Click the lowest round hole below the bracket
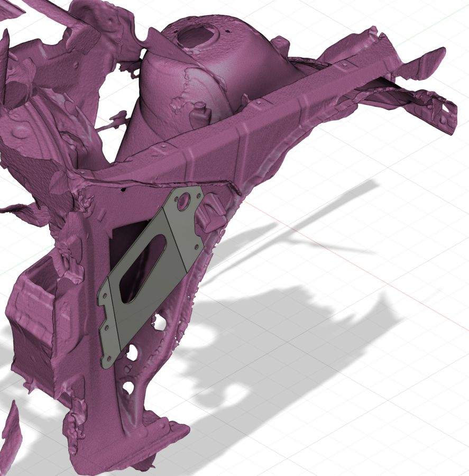This screenshot has width=469, height=476. (x=127, y=388)
